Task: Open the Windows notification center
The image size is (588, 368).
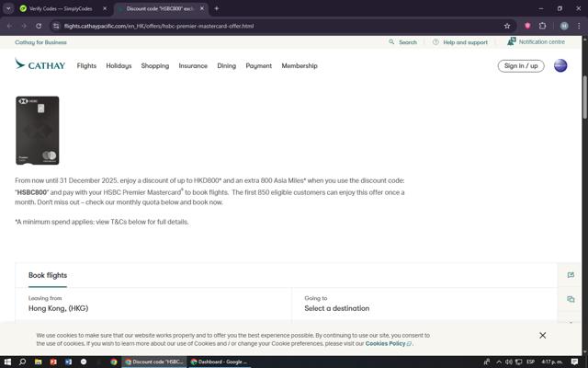Action: [x=574, y=362]
